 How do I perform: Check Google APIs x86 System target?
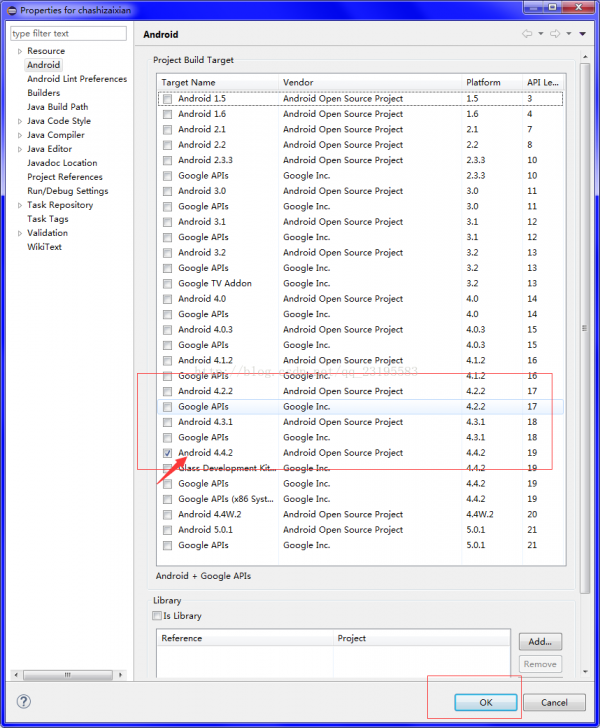168,499
